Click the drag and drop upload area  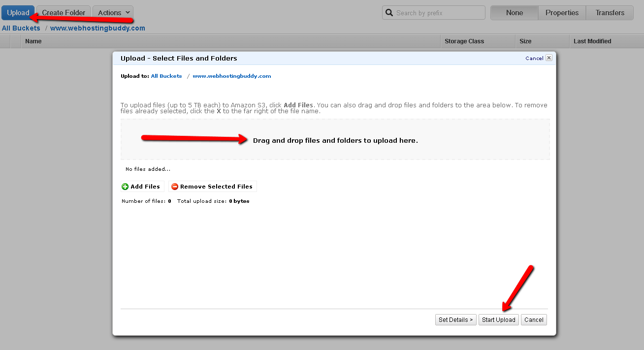[x=335, y=139]
